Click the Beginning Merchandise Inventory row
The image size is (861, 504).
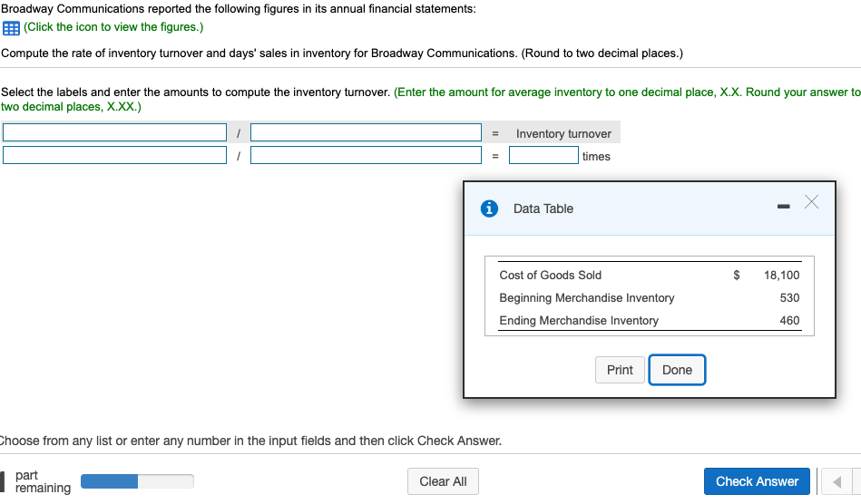coord(650,298)
